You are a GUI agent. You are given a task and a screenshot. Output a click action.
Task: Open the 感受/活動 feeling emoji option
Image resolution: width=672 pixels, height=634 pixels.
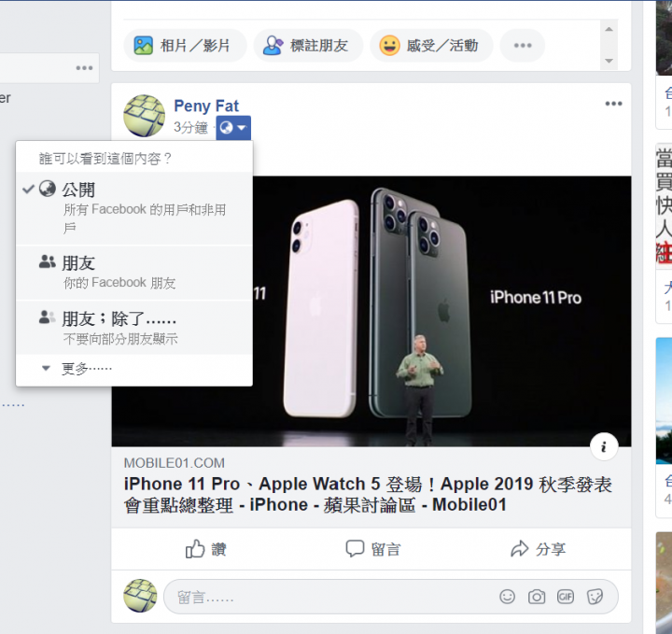pos(431,46)
